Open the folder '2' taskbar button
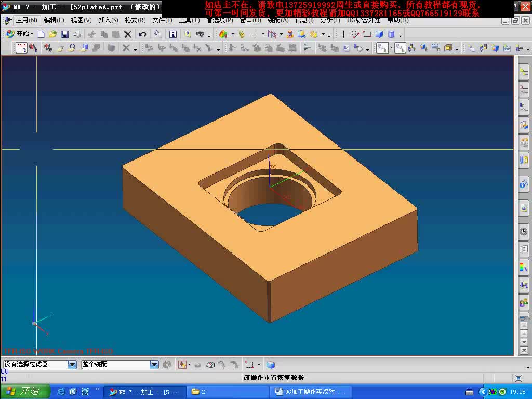The width and height of the screenshot is (532, 399). pos(228,392)
